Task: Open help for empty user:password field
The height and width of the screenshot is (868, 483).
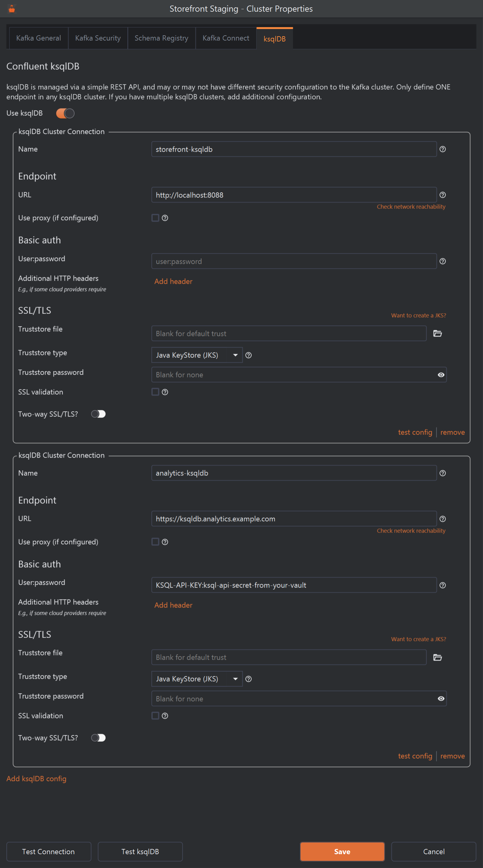Action: click(x=442, y=261)
